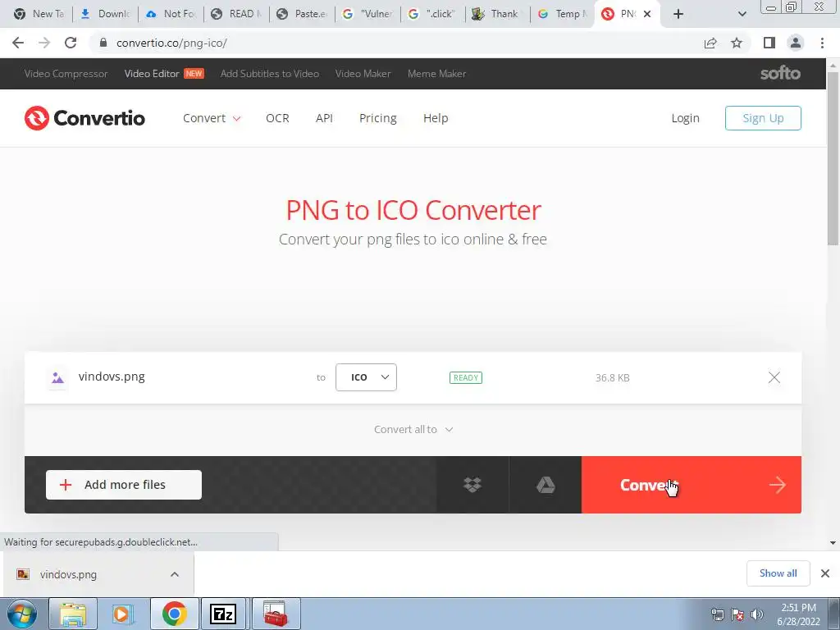Switch to the Thank tab
Viewport: 840px width, 630px height.
coord(496,14)
